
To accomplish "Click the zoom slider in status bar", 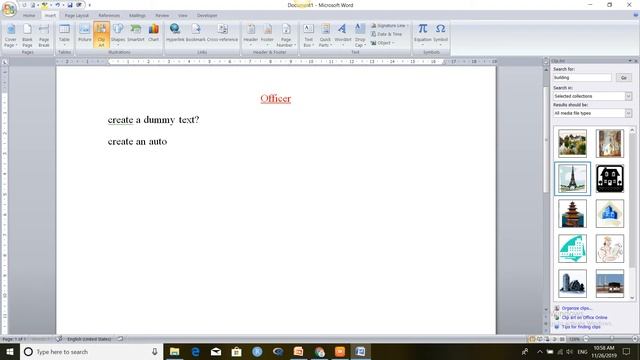I will click(x=611, y=339).
